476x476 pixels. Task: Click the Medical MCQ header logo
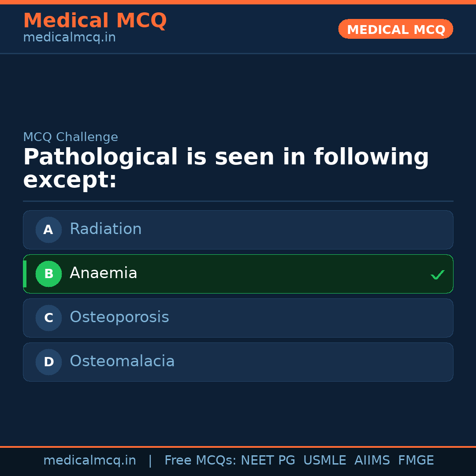click(95, 21)
